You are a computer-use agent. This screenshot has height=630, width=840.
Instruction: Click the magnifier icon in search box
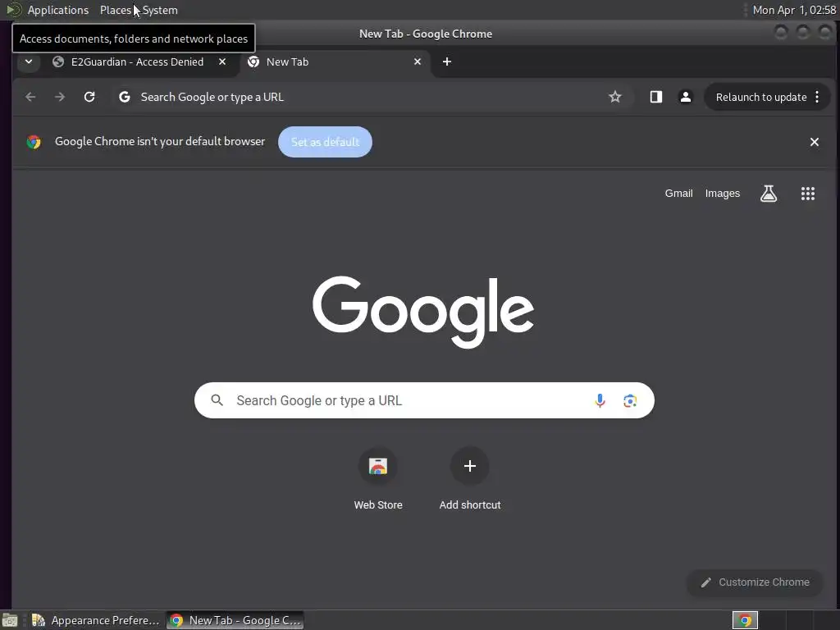click(217, 400)
